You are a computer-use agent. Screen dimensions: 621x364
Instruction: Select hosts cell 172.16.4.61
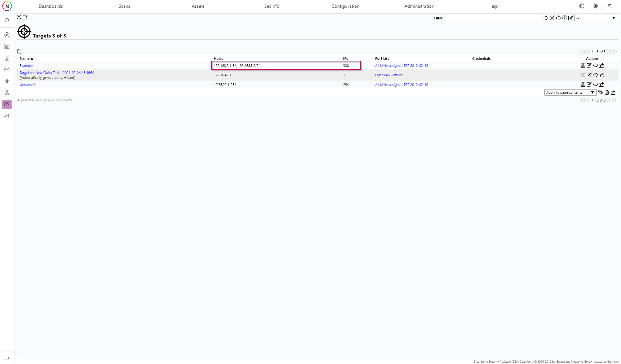[223, 75]
